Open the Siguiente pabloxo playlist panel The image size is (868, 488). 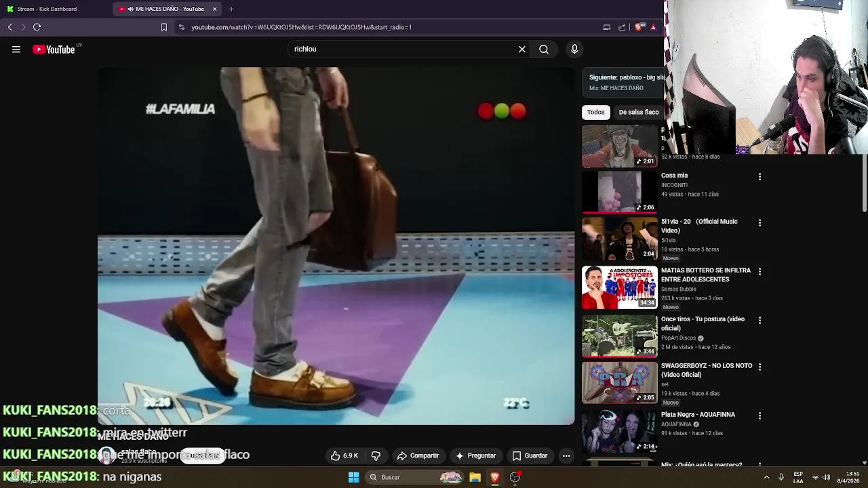click(624, 83)
